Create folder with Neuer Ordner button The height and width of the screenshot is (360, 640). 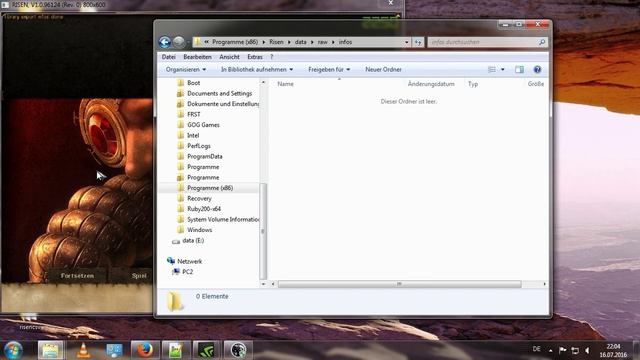pyautogui.click(x=383, y=69)
